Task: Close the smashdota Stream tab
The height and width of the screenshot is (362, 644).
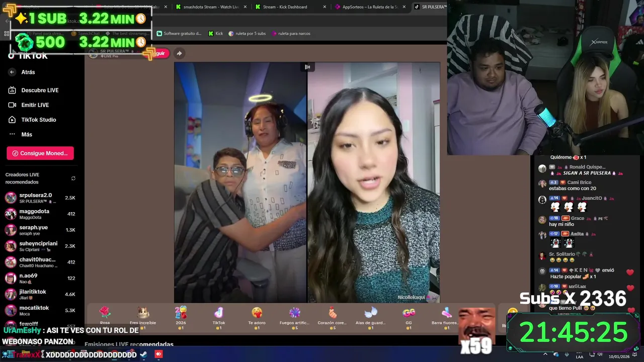Action: (x=245, y=7)
